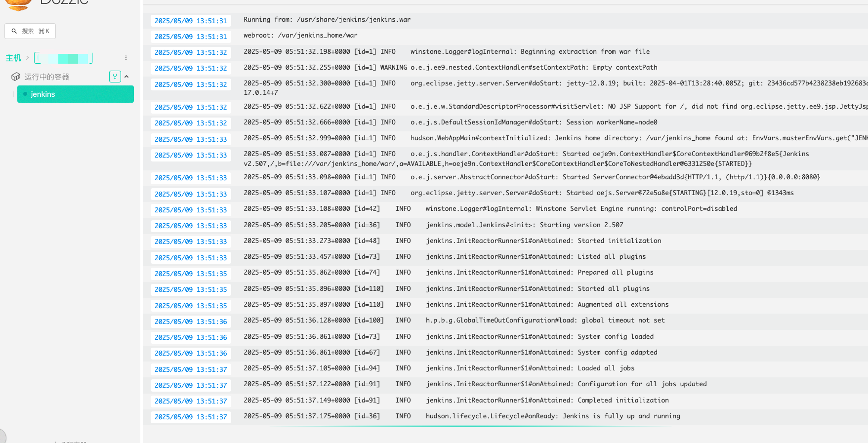Click timestamp of 'Completed initialization' row
Image resolution: width=868 pixels, height=443 pixels.
[x=191, y=401]
